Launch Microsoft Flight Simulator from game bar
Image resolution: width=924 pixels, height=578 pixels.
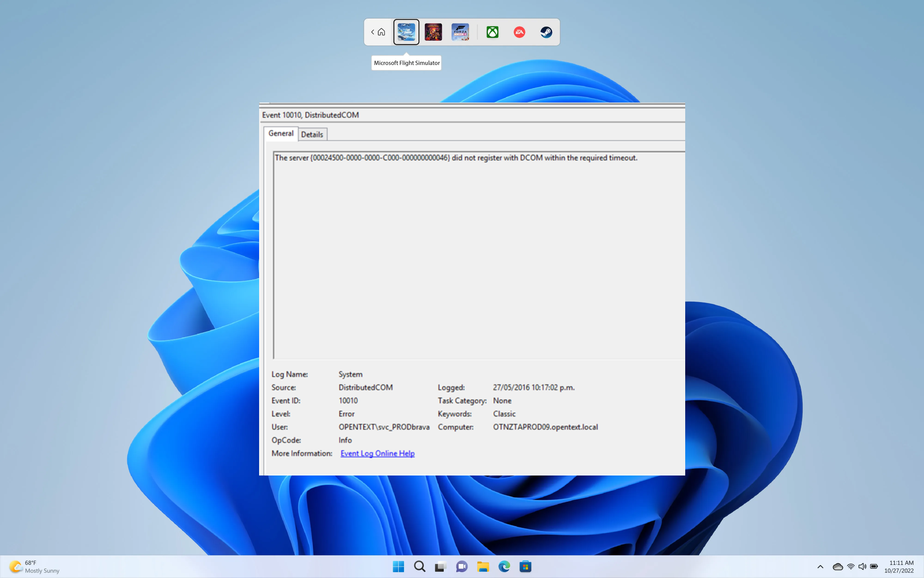(406, 32)
